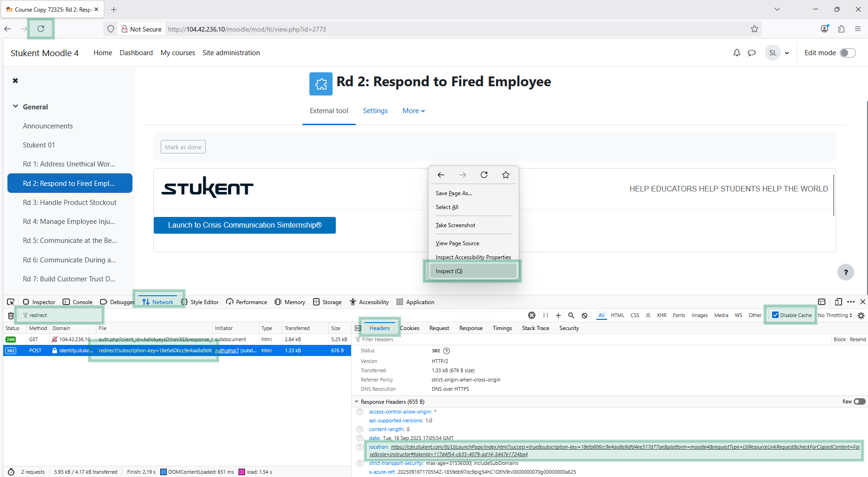Open Moodle notifications bell
This screenshot has height=477, width=868.
pos(736,53)
